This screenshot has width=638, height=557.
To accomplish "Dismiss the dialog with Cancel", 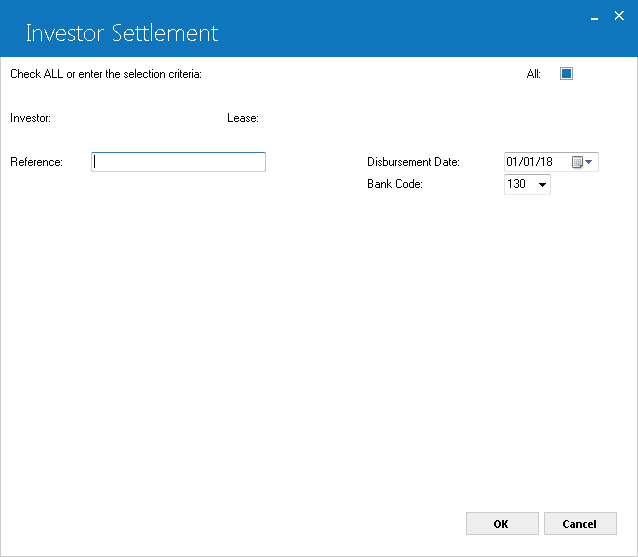I will pyautogui.click(x=580, y=524).
